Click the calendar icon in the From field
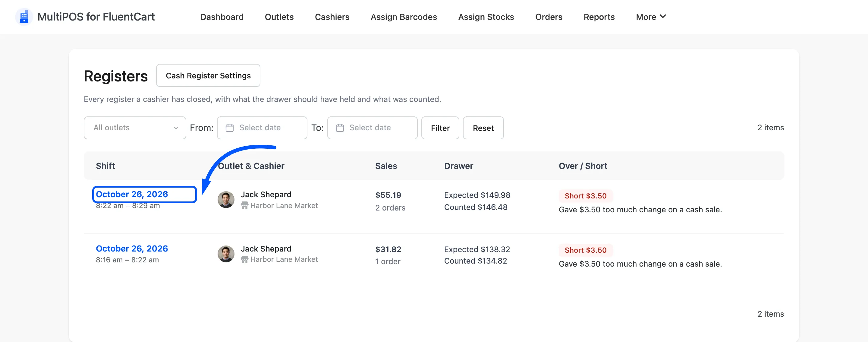This screenshot has height=342, width=868. [229, 128]
